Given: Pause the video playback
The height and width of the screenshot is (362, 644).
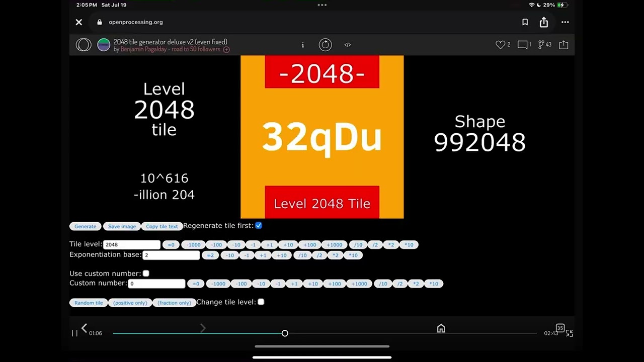Looking at the screenshot, I should (74, 333).
